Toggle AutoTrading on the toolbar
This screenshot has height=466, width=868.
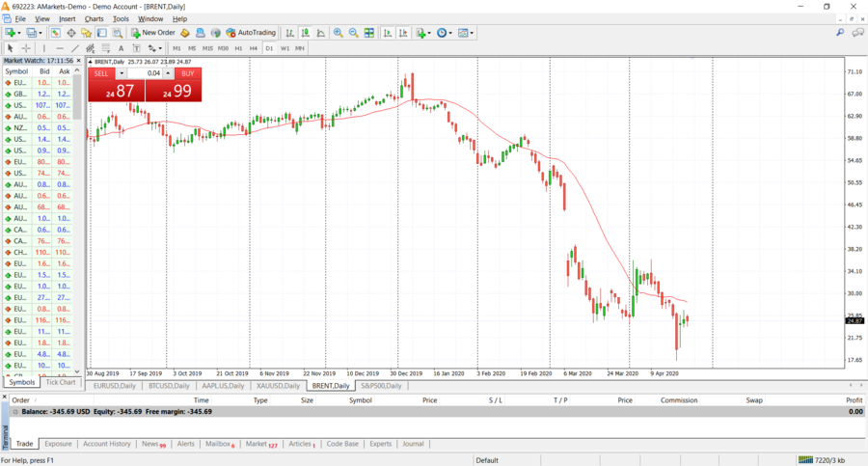click(251, 33)
